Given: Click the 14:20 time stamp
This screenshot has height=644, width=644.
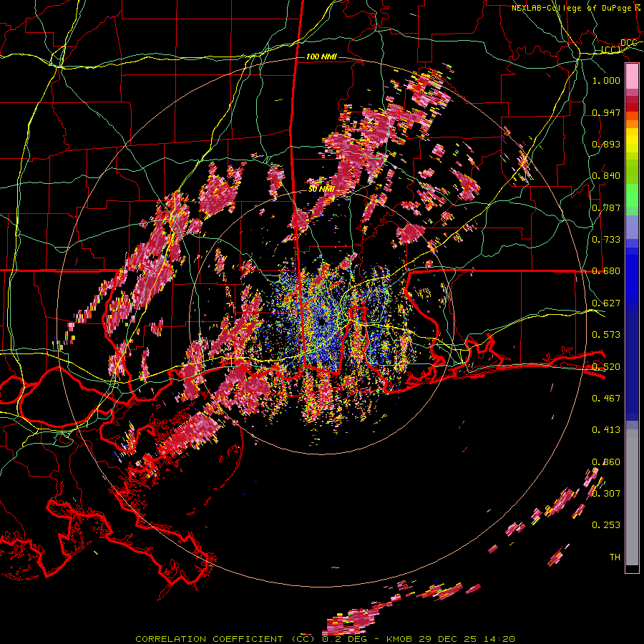Looking at the screenshot, I should tap(499, 639).
